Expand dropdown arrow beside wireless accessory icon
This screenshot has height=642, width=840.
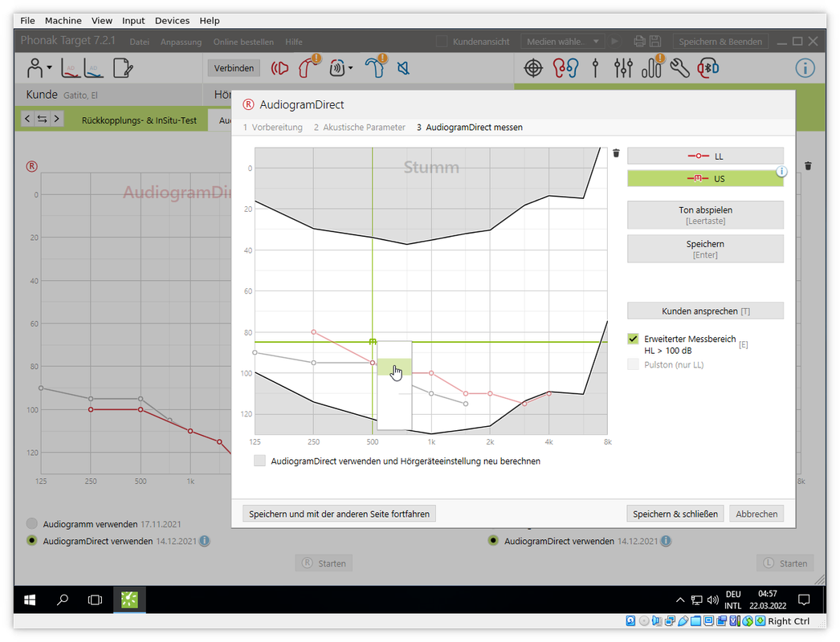pyautogui.click(x=350, y=68)
